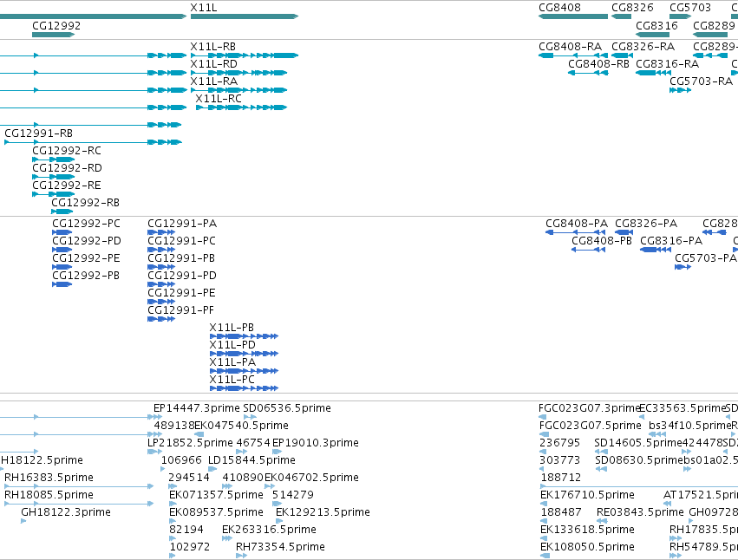
Task: Select the CG12992 gene label
Action: 56,25
